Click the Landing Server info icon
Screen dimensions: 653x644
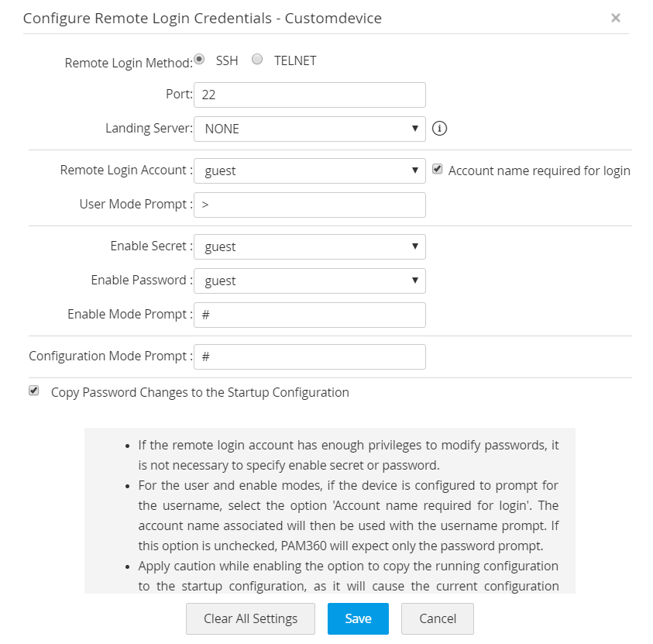tap(439, 129)
